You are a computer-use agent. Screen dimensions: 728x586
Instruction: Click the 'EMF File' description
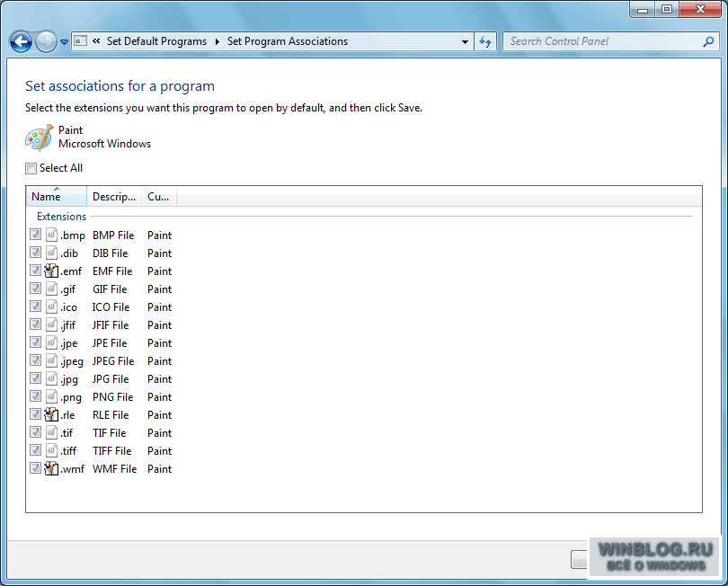pyautogui.click(x=112, y=271)
